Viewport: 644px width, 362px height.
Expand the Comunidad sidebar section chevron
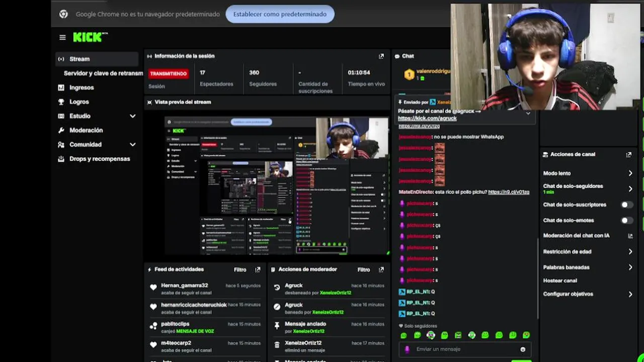(x=133, y=145)
